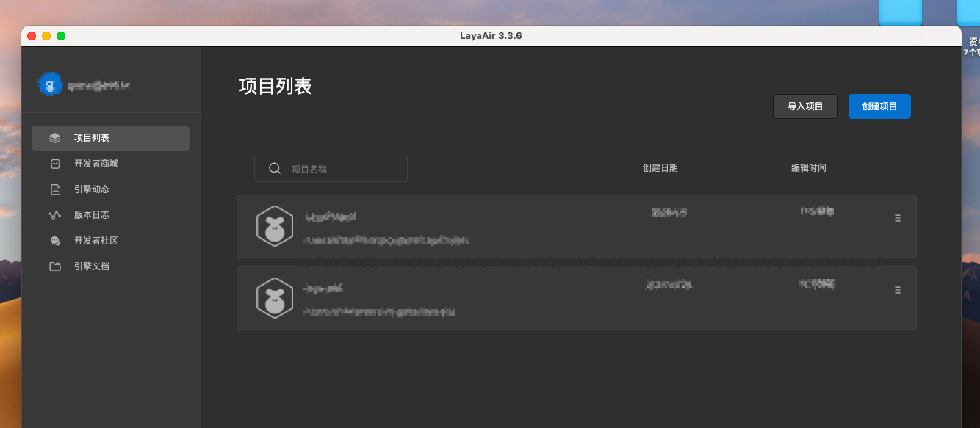Viewport: 980px width, 428px height.
Task: Open the 版本日志 graph icon
Action: click(54, 215)
